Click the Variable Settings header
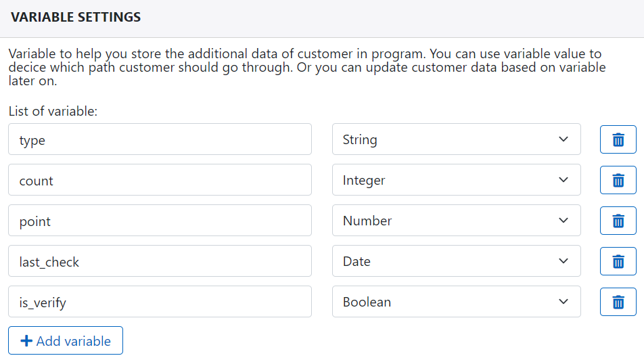Screen dimensions: 644x360 [x=76, y=18]
